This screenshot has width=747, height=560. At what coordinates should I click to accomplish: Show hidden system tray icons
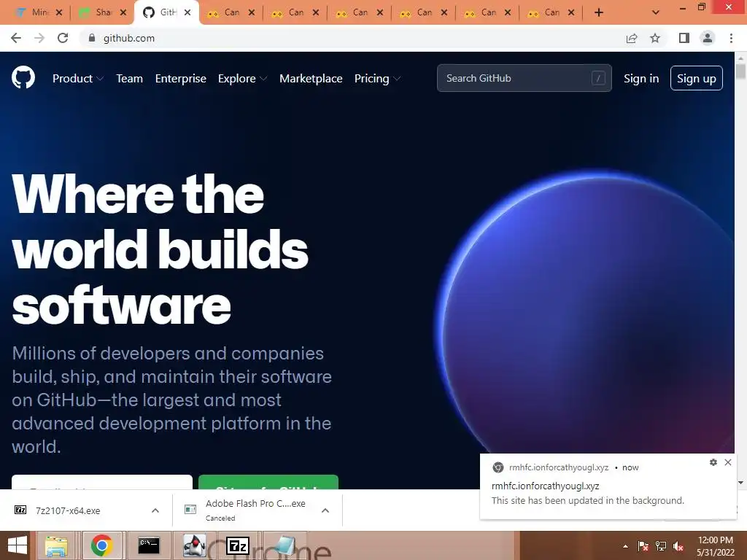coord(625,546)
